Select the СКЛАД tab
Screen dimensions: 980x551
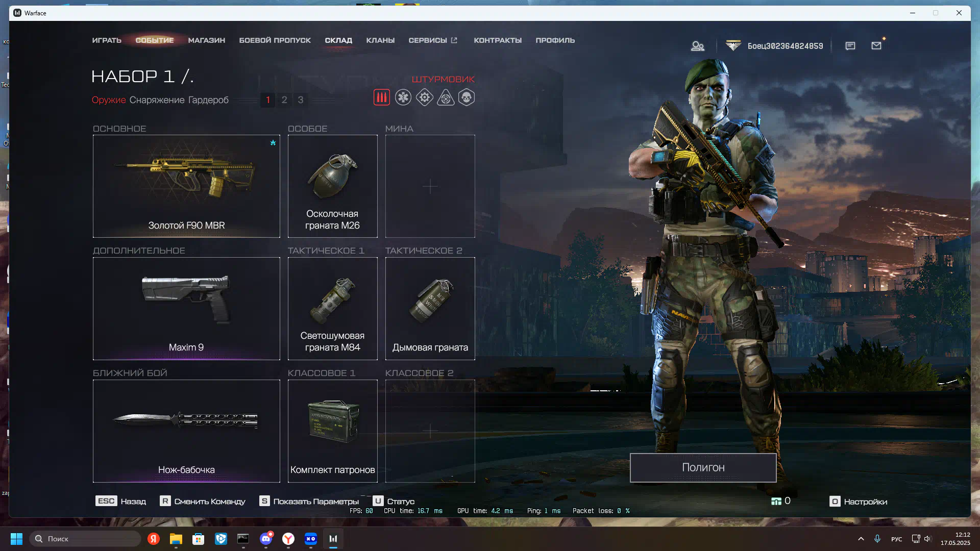click(x=338, y=40)
